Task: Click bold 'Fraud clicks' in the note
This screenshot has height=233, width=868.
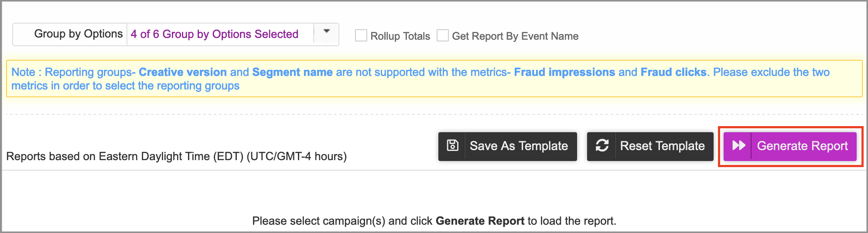Action: coord(673,72)
